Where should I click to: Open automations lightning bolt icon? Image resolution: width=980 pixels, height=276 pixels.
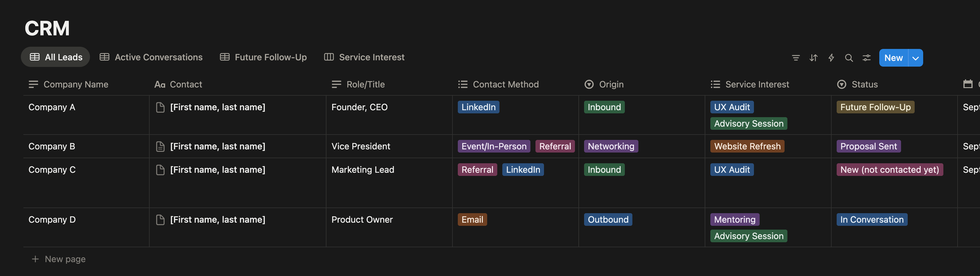pos(831,58)
